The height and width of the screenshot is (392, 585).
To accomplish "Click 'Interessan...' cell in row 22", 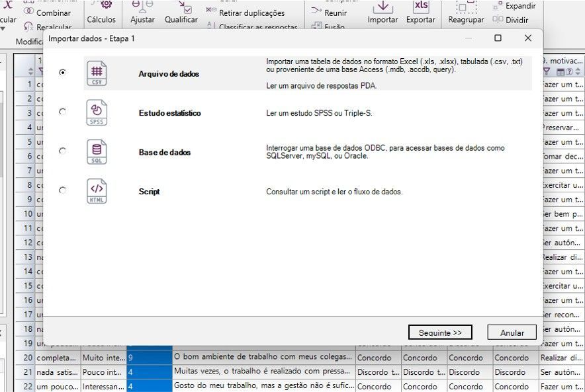I will (104, 387).
